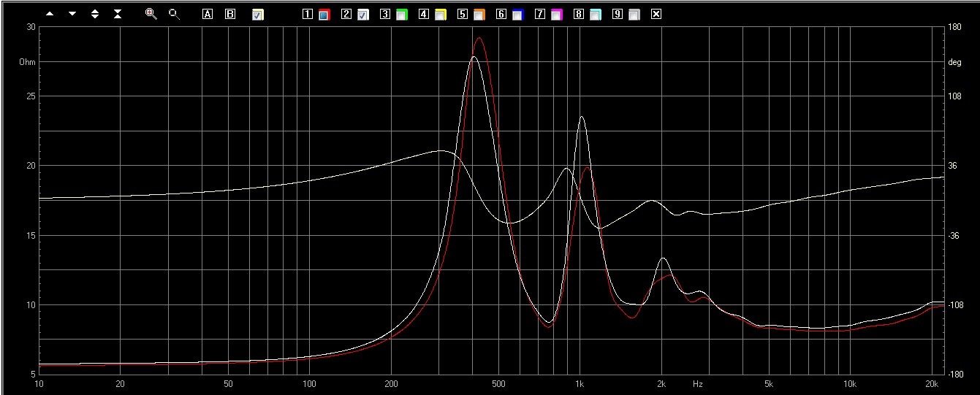Viewport: 980px width, 395px height.
Task: Select curve slot 9
Action: pos(618,14)
